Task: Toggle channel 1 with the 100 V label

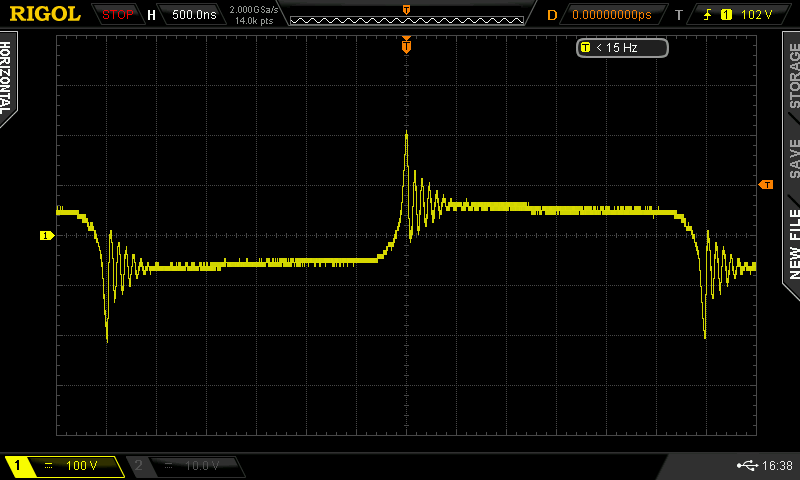Action: tap(63, 466)
